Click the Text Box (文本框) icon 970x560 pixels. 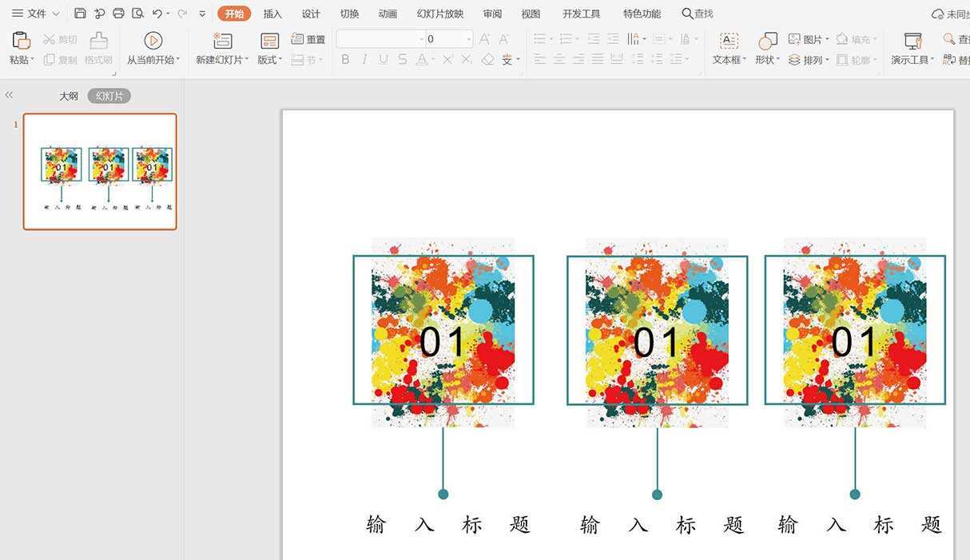tap(729, 41)
